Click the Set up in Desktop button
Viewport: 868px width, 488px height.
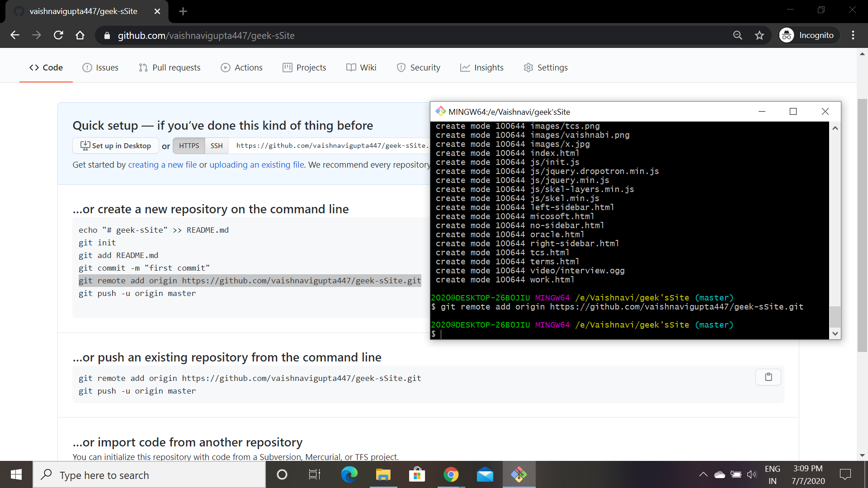click(x=115, y=145)
